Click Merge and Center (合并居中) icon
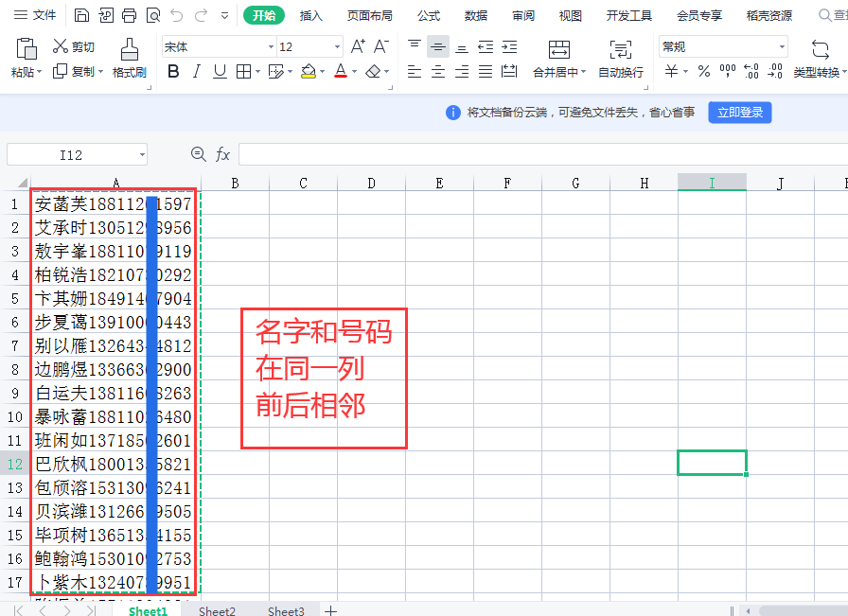This screenshot has width=848, height=616. 559,49
